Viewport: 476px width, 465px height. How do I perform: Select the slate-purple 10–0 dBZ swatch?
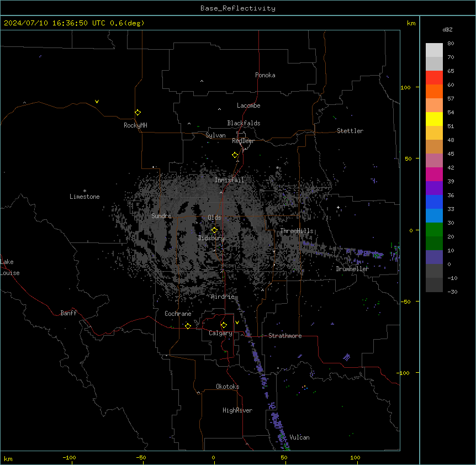point(434,257)
